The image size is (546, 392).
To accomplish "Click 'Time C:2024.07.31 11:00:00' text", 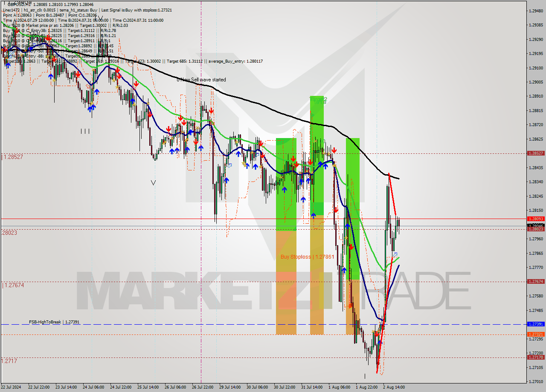I will click(x=139, y=20).
